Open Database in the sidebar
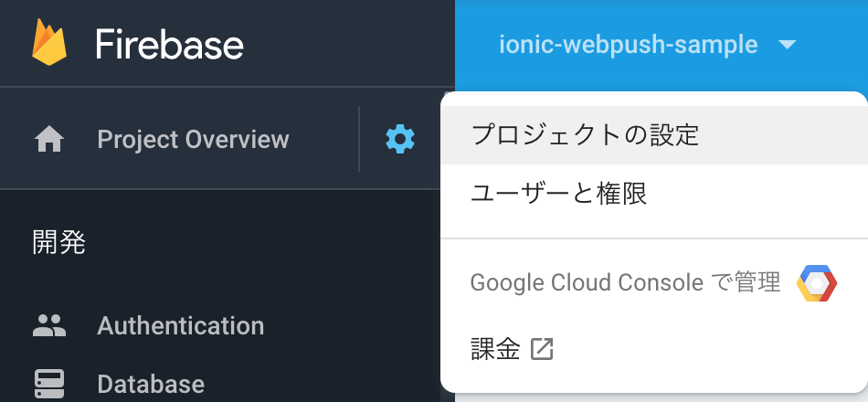 click(151, 384)
